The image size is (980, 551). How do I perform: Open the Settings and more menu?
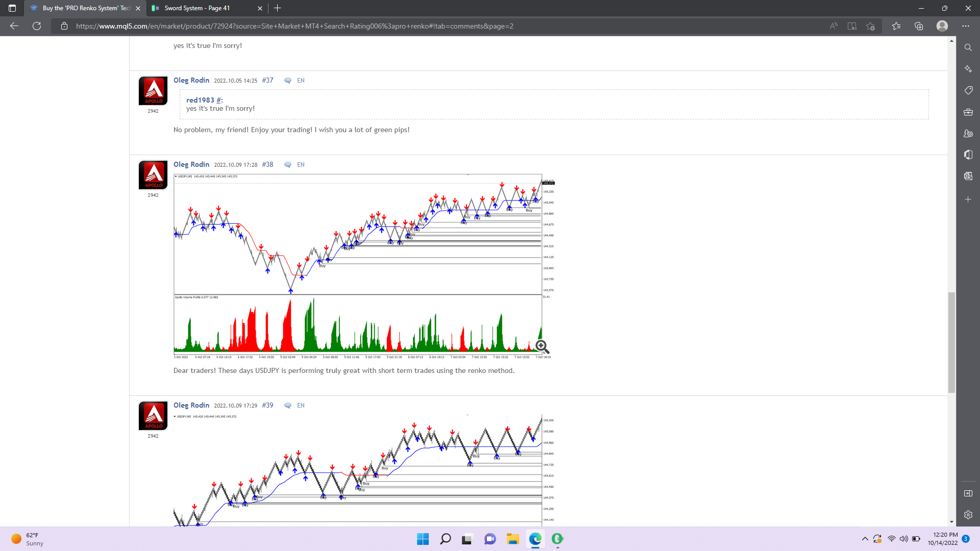tap(965, 26)
